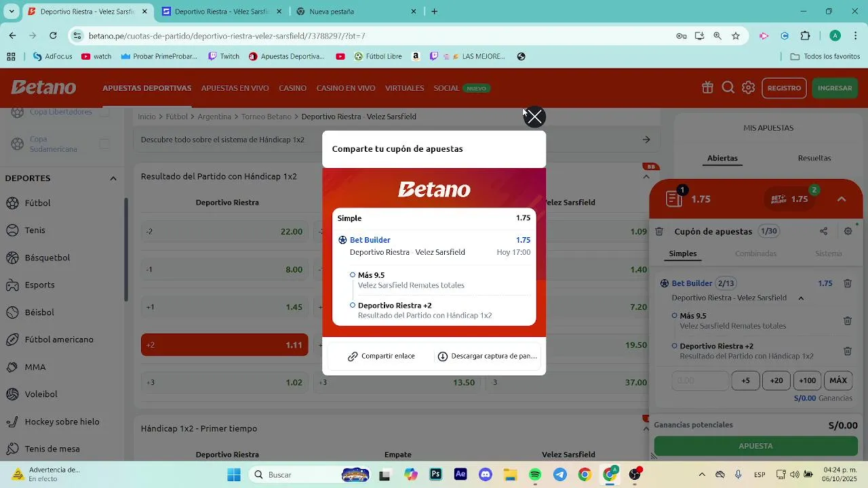Open CASINO menu item
Viewport: 868px width, 488px height.
[292, 88]
